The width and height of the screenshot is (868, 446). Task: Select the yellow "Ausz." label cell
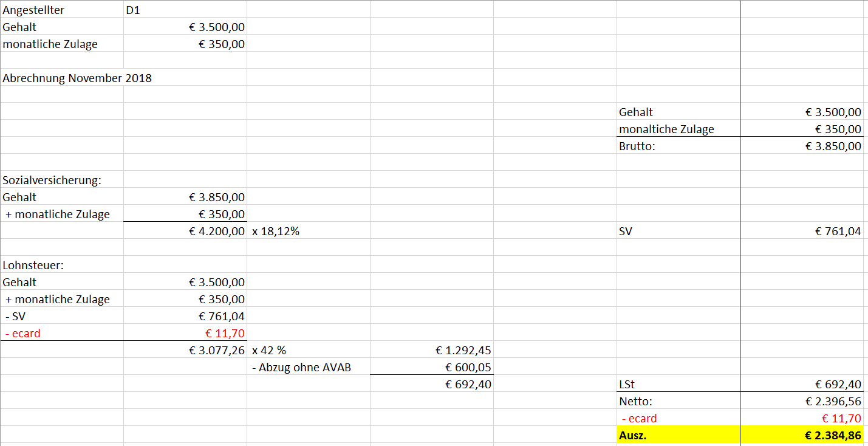pyautogui.click(x=632, y=435)
